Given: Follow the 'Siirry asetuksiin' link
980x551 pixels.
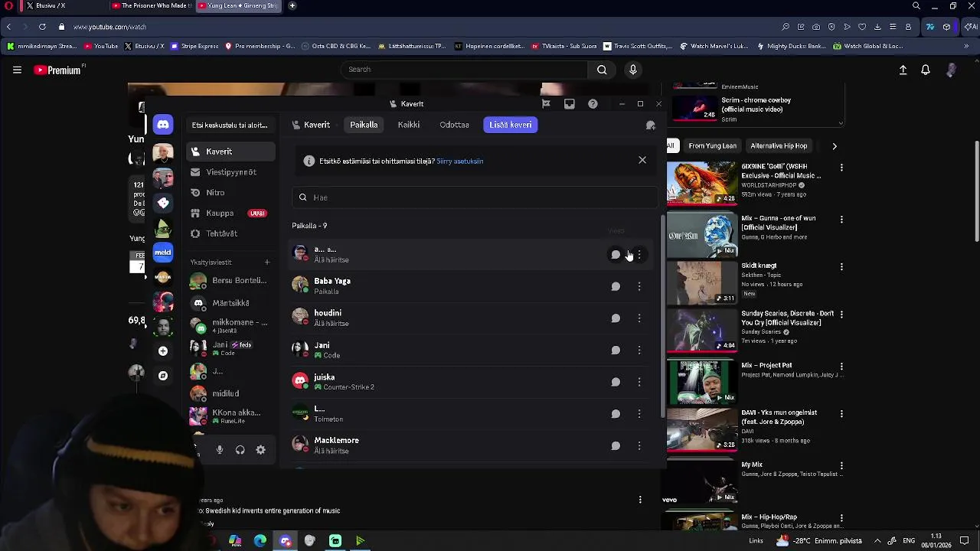Looking at the screenshot, I should [x=459, y=161].
